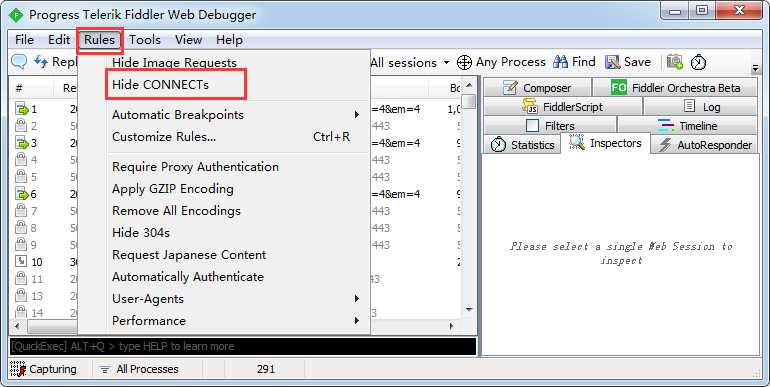Click the timer stopwatch toolbar icon

click(698, 62)
